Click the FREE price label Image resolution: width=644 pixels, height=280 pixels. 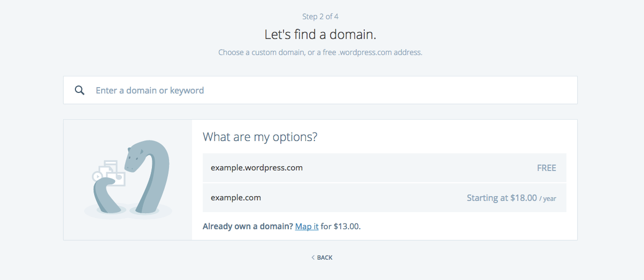(546, 168)
